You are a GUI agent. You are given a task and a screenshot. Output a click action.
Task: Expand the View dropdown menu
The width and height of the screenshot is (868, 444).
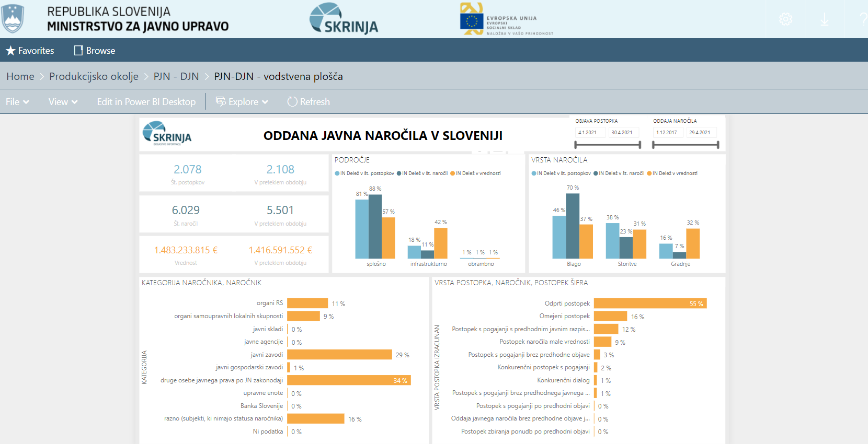[x=63, y=102]
